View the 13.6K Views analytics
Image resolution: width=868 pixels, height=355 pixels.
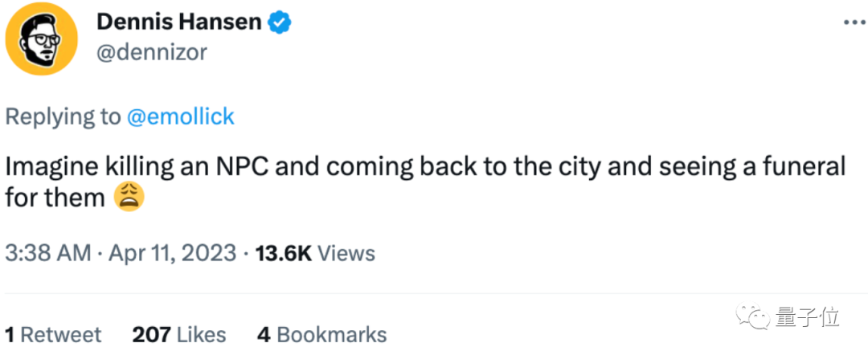[314, 254]
